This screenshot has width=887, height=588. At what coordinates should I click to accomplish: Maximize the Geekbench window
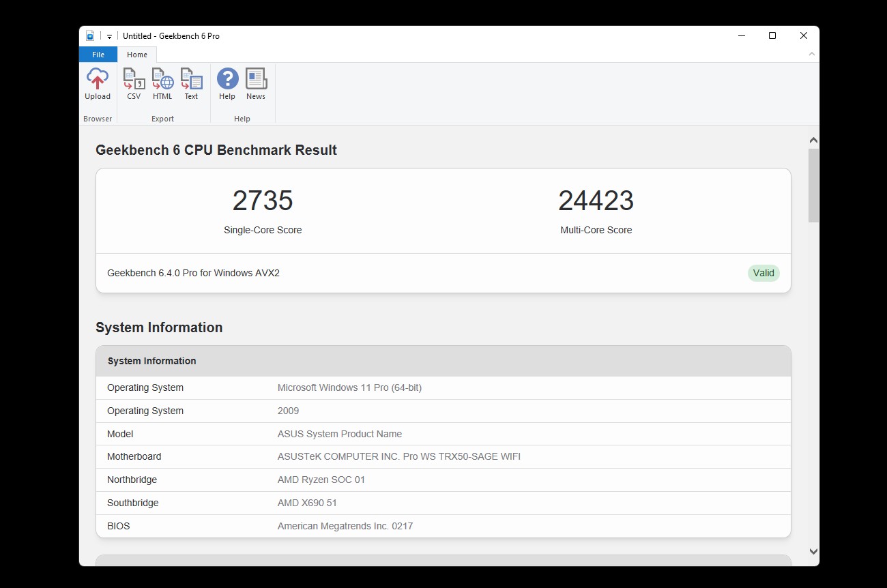772,36
